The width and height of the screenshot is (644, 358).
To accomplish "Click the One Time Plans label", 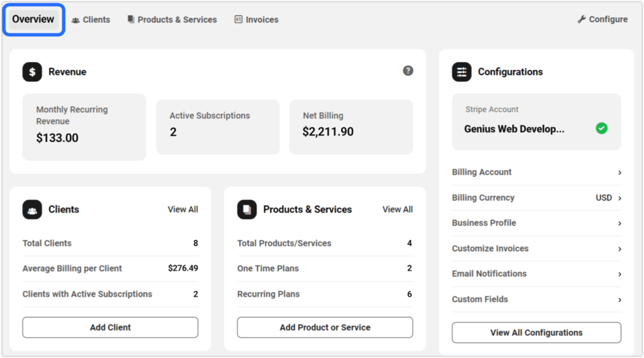I will pos(268,268).
